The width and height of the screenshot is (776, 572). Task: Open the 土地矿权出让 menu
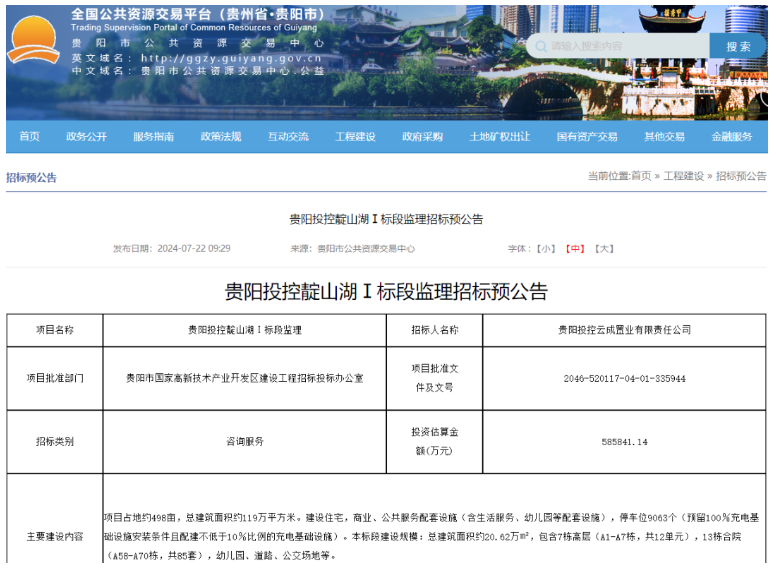click(x=500, y=137)
